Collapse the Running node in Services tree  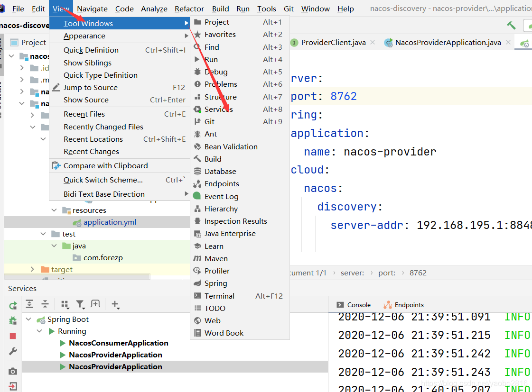40,331
